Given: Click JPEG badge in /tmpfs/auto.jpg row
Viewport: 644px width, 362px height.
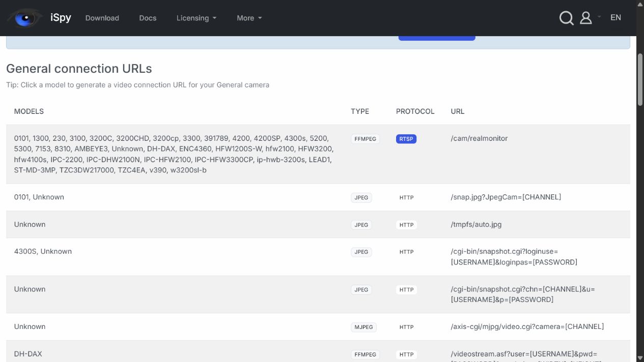Looking at the screenshot, I should pos(361,225).
